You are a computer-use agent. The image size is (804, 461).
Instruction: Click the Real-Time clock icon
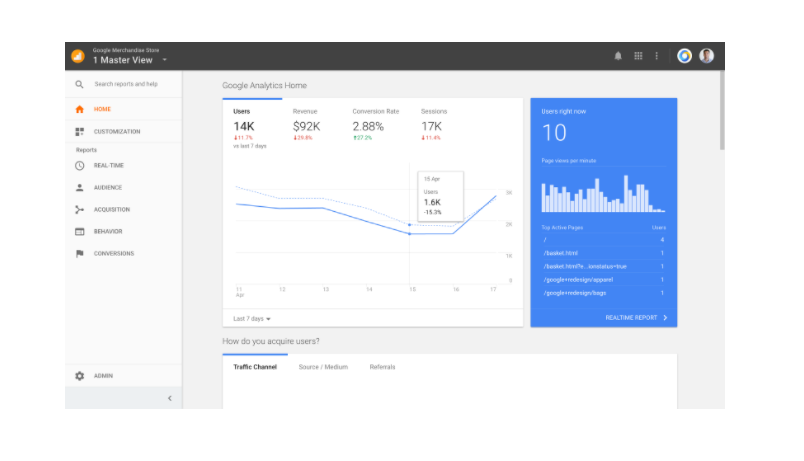click(79, 166)
